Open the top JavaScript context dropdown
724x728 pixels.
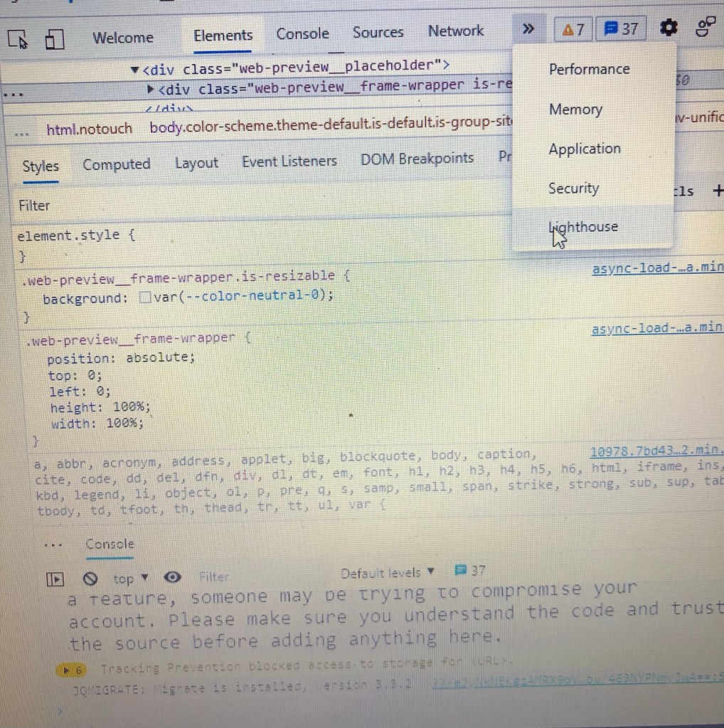click(131, 578)
